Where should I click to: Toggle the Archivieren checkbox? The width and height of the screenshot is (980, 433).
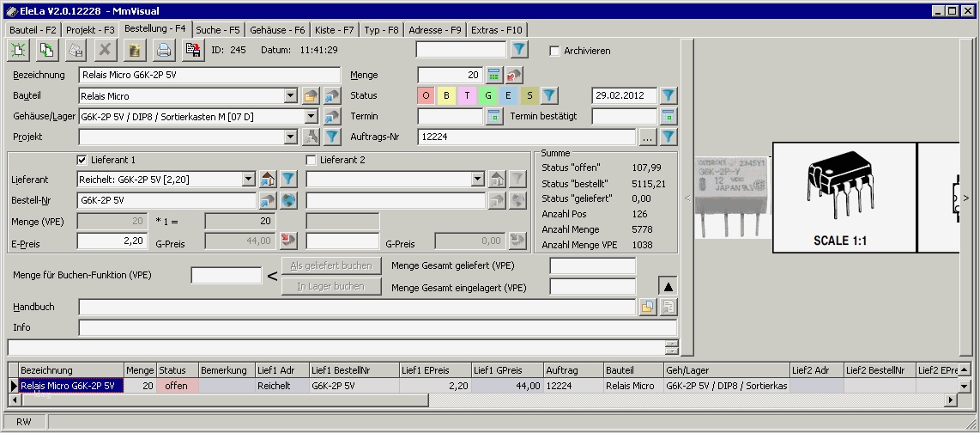(x=554, y=52)
